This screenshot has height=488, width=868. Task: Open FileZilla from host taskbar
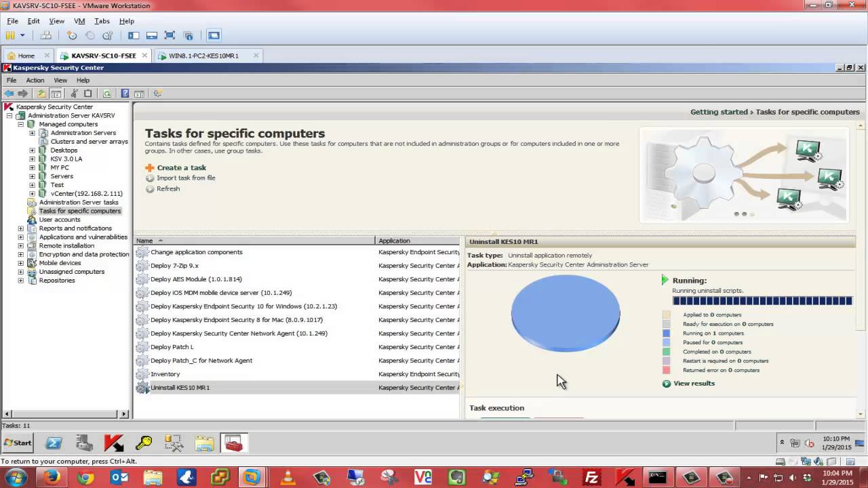click(591, 478)
